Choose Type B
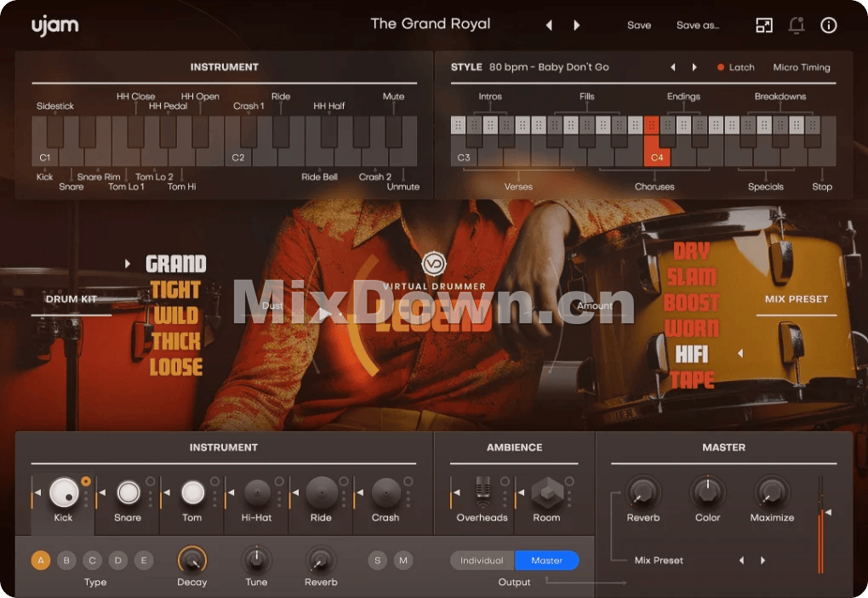This screenshot has width=868, height=598. pyautogui.click(x=66, y=561)
